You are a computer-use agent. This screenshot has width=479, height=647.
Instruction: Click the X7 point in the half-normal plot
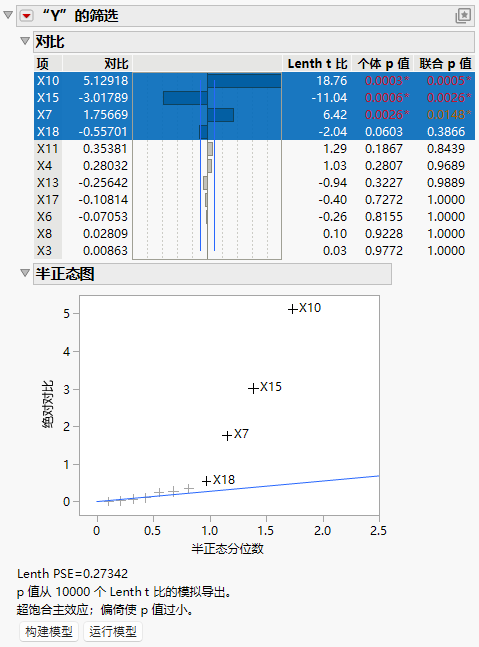[x=227, y=436]
